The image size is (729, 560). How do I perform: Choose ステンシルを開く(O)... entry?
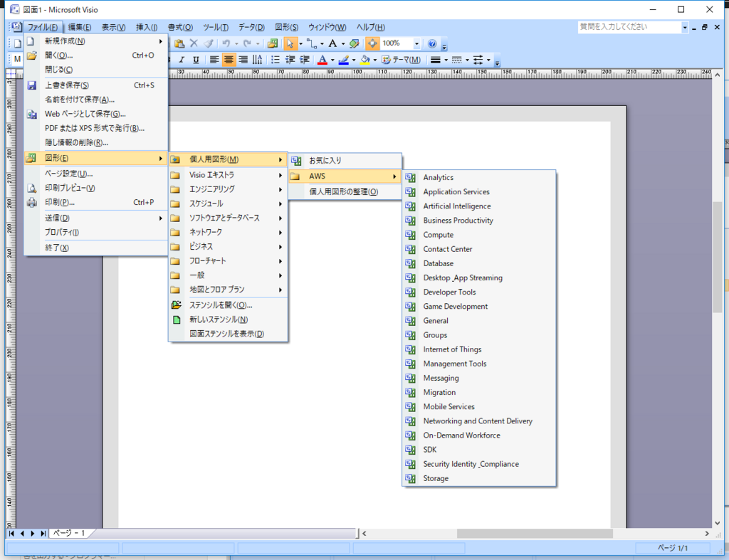click(228, 305)
